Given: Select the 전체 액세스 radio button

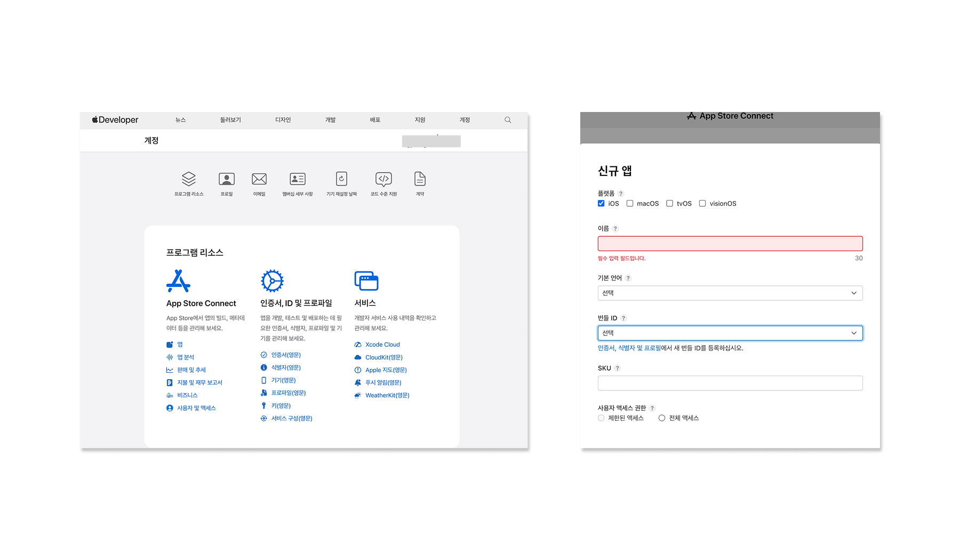Looking at the screenshot, I should (x=662, y=418).
